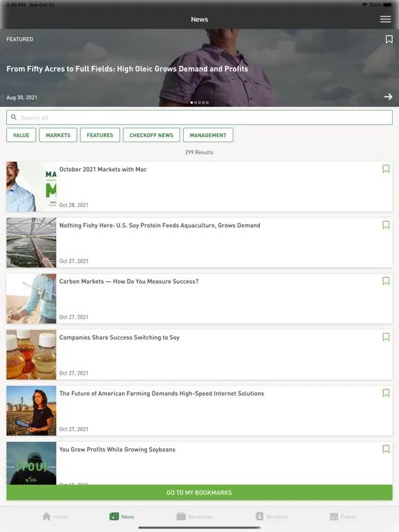Open the Resources folder tab
Image resolution: width=399 pixels, height=532 pixels.
coord(181,516)
